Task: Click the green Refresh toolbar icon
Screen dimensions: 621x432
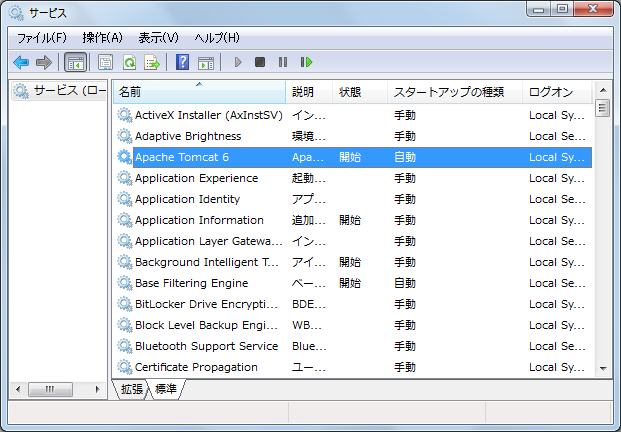Action: pos(129,62)
